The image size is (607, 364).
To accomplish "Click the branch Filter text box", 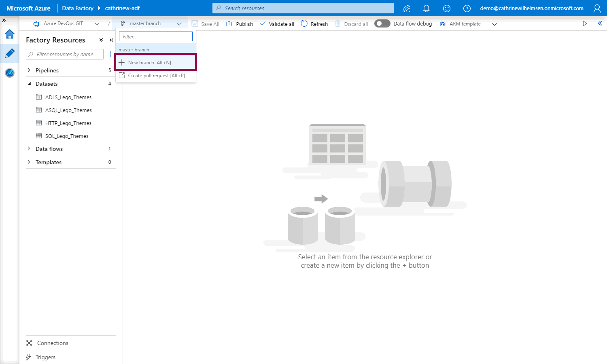I will pyautogui.click(x=156, y=37).
